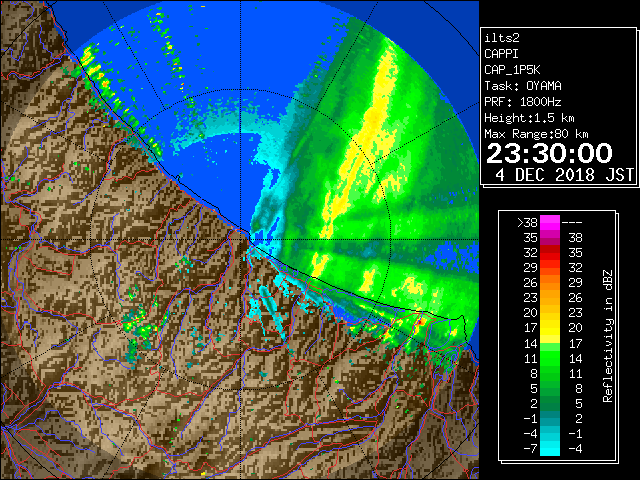Image resolution: width=640 pixels, height=480 pixels.
Task: Click the magenta '>38' legend color
Action: [x=549, y=222]
